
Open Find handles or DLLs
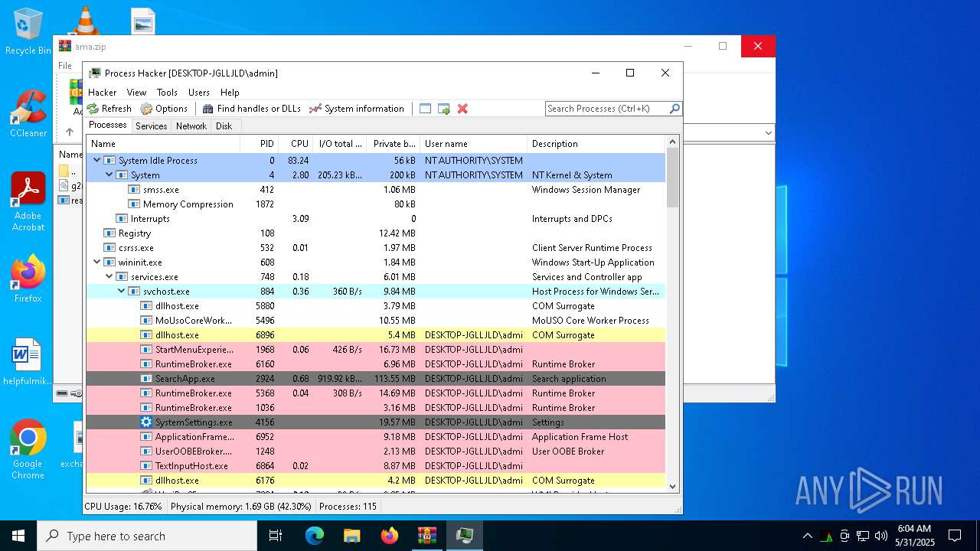[x=251, y=109]
